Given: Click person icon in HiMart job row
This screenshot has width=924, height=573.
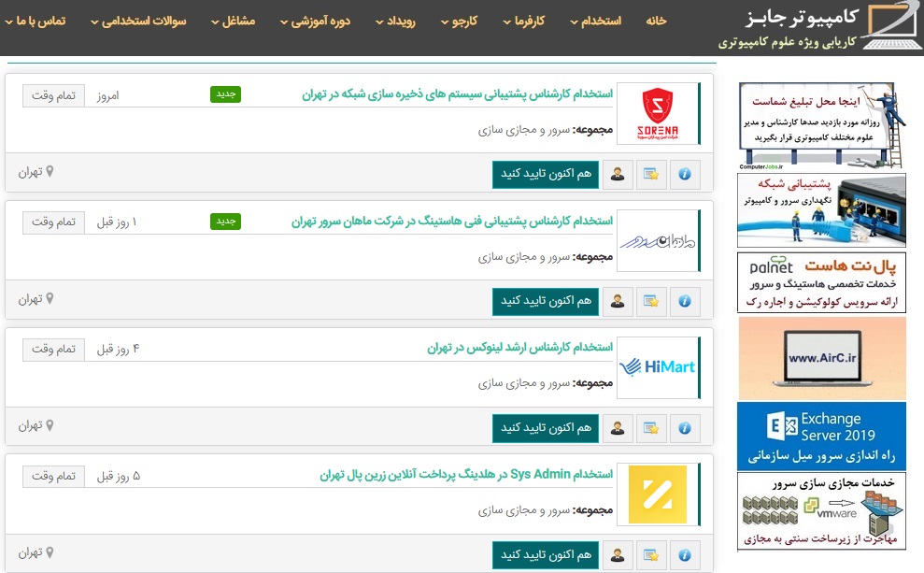Looking at the screenshot, I should pyautogui.click(x=618, y=428).
